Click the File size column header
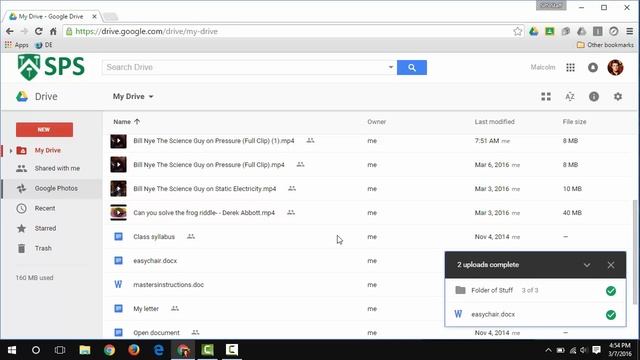Screen dimensions: 640x360 tap(574, 122)
